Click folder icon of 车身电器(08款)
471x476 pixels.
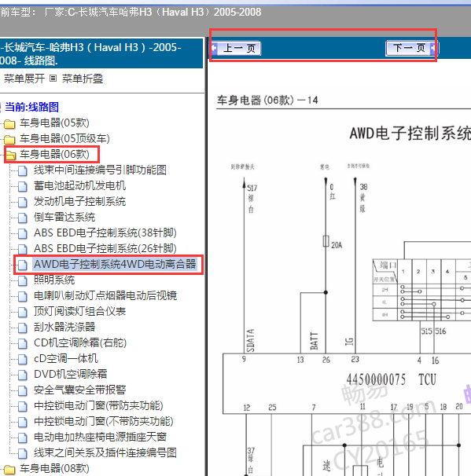coord(9,470)
